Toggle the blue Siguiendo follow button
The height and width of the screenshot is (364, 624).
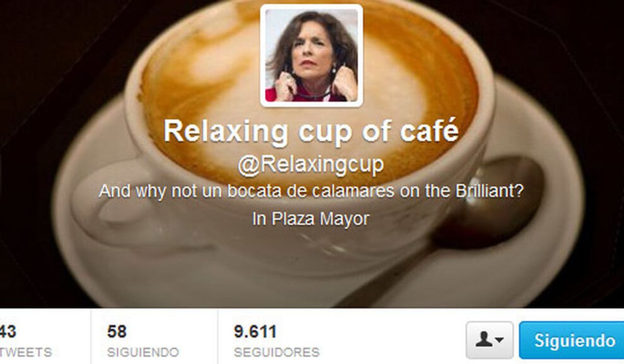572,340
